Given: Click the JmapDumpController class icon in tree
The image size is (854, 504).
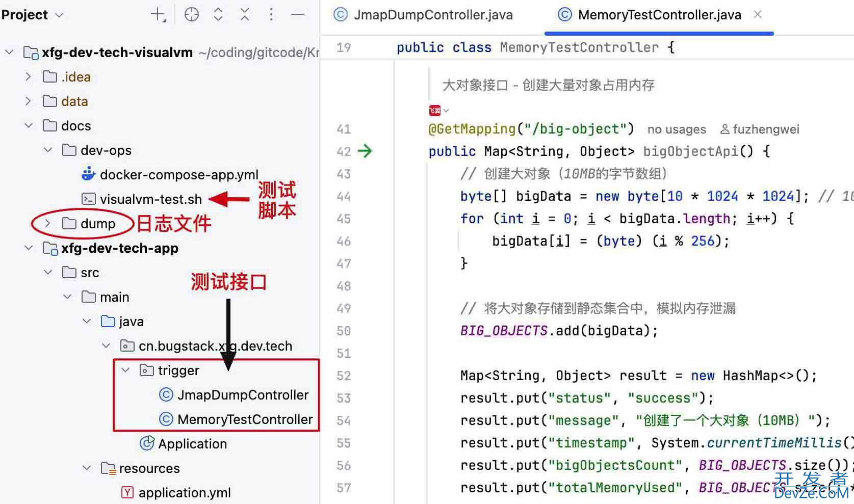Looking at the screenshot, I should tap(166, 394).
